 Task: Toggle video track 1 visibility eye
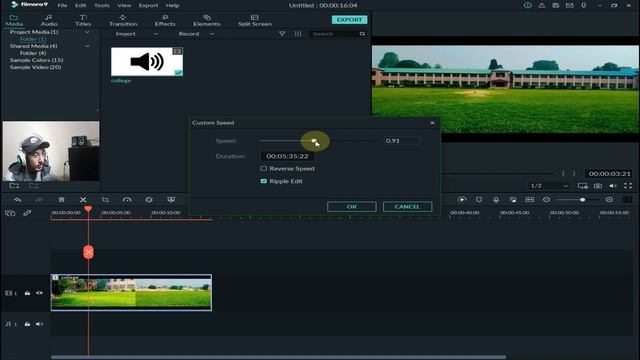pyautogui.click(x=39, y=293)
